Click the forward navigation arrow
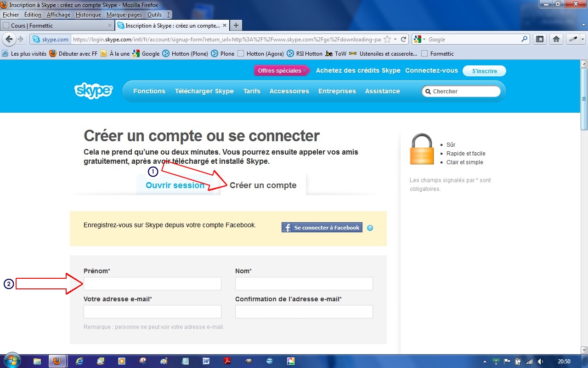Viewport: 588px width, 368px height. (21, 39)
